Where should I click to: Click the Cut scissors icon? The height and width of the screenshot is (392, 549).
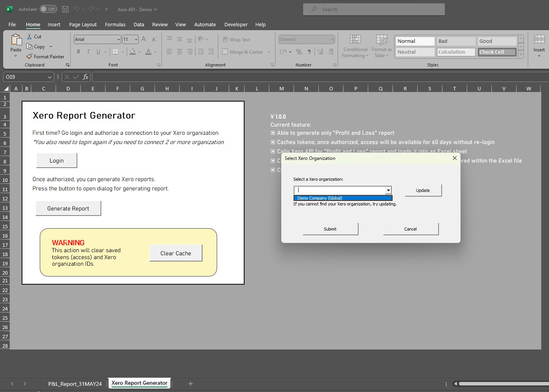click(29, 36)
